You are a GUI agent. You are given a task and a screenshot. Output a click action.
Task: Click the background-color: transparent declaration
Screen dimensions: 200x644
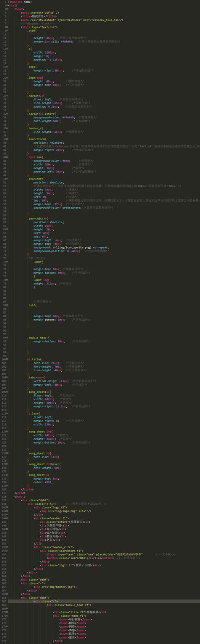[x=58, y=208]
